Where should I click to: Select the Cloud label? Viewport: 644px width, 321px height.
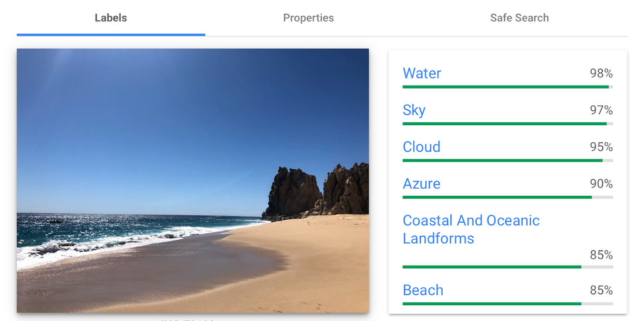click(x=421, y=147)
